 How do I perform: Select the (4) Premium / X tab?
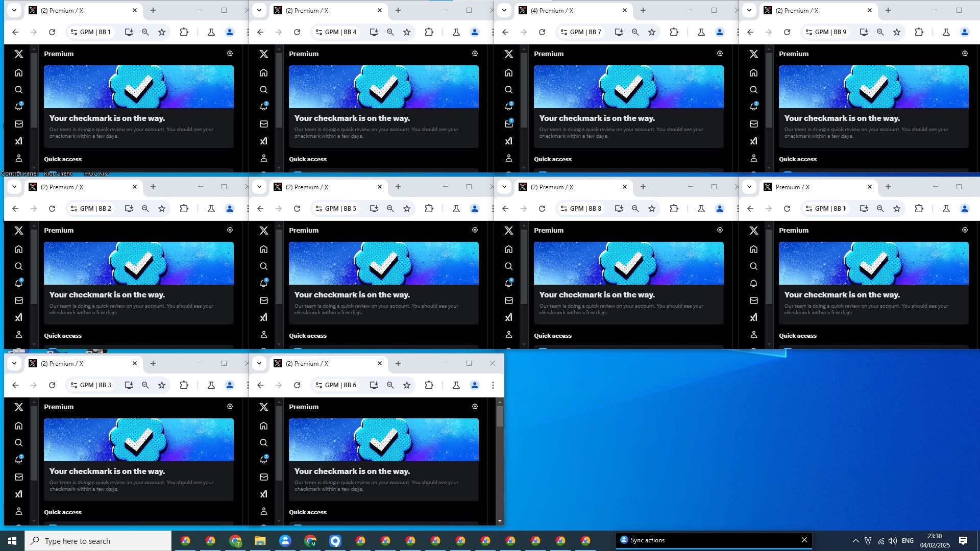coord(573,10)
